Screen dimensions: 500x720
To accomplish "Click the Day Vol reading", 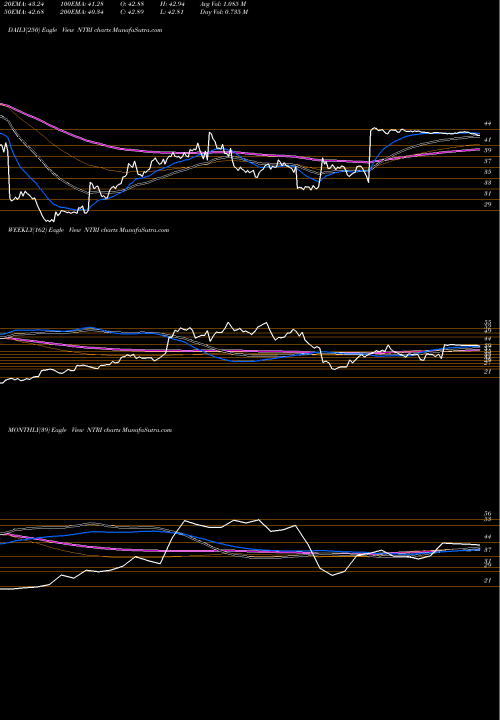I will coord(224,12).
